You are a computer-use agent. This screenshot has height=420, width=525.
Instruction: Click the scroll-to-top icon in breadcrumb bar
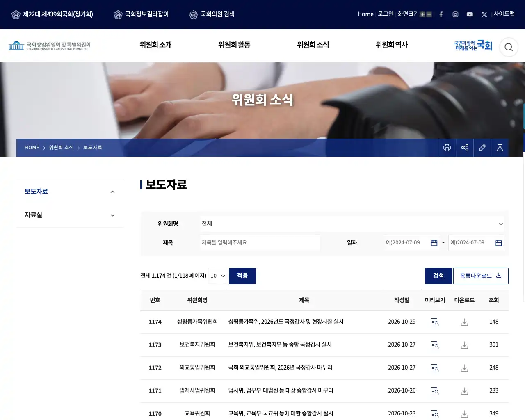tap(500, 148)
